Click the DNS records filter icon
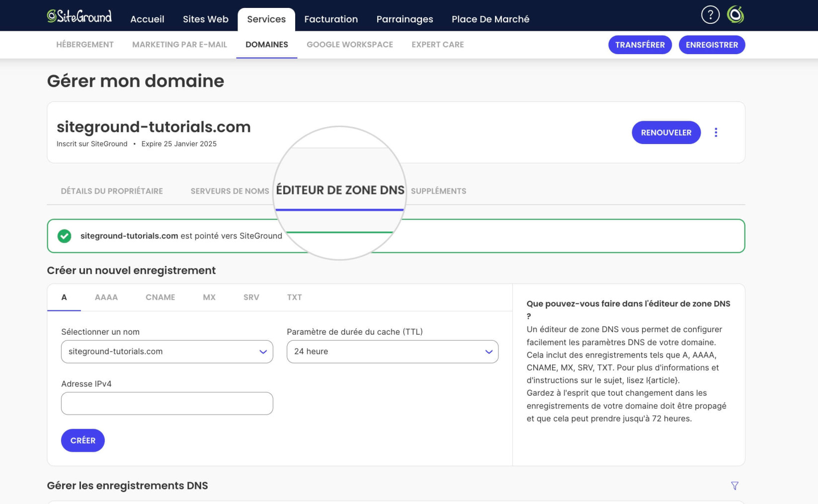 tap(735, 486)
